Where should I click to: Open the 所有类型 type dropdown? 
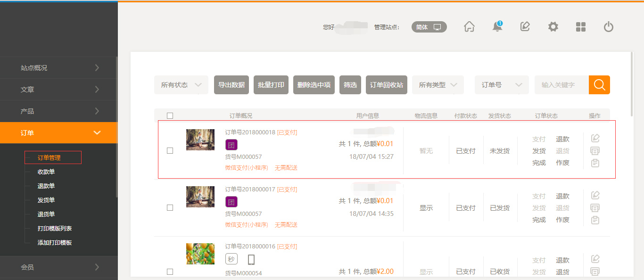(438, 85)
